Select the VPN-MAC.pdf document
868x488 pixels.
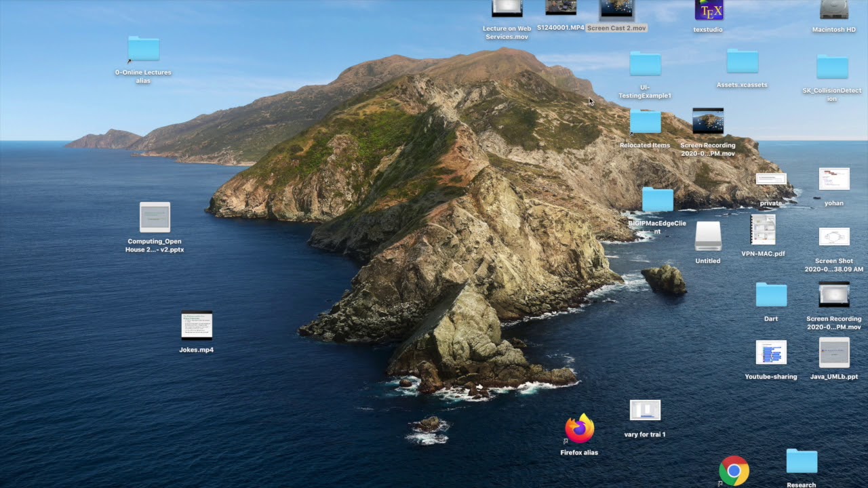763,230
